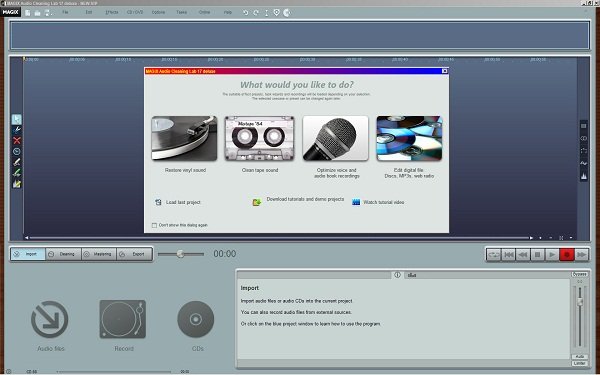
Task: Choose the Edit digital file discs thumbnail
Action: coord(409,138)
